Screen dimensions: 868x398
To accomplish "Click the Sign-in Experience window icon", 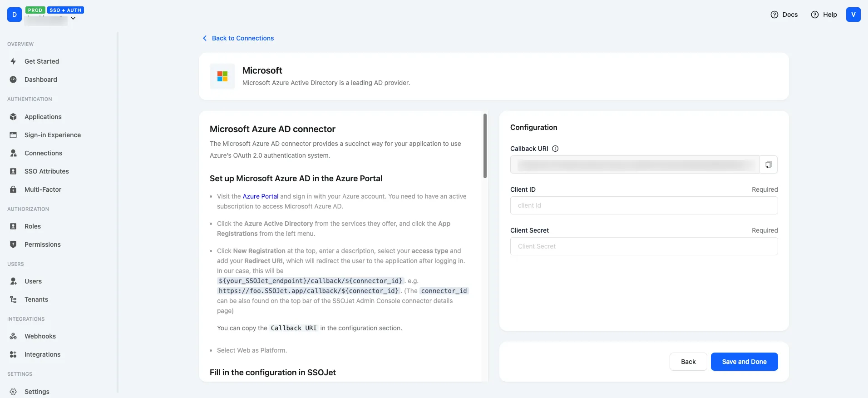I will coord(13,135).
